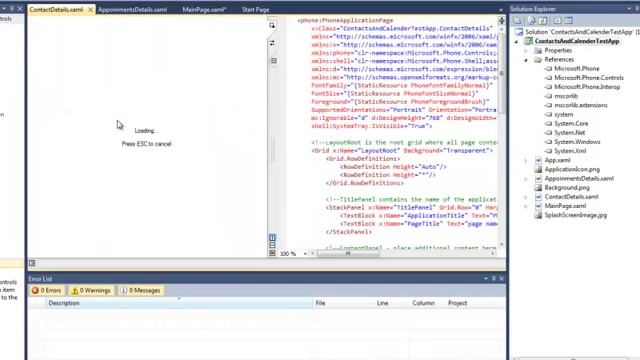Select System.Core reference
640x360 pixels.
tap(571, 124)
